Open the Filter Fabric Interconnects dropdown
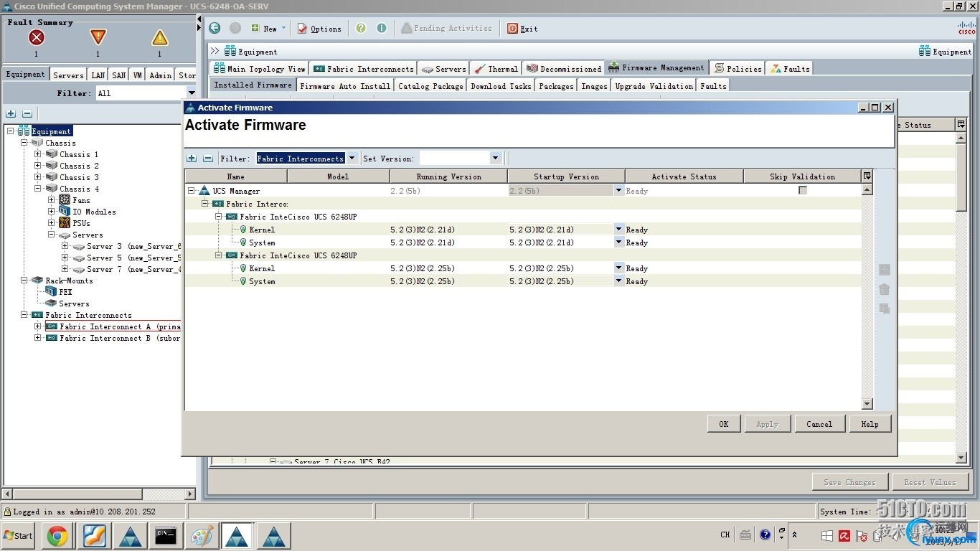980x551 pixels. (352, 158)
